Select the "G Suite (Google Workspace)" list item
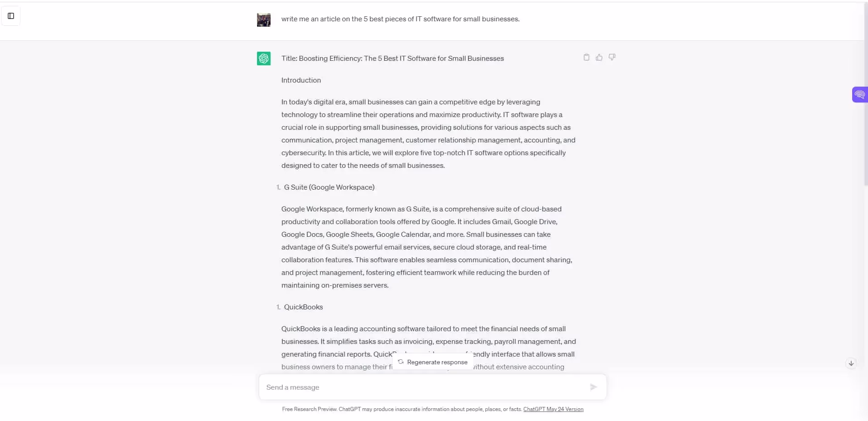Screen dimensions: 868x421 [x=329, y=187]
